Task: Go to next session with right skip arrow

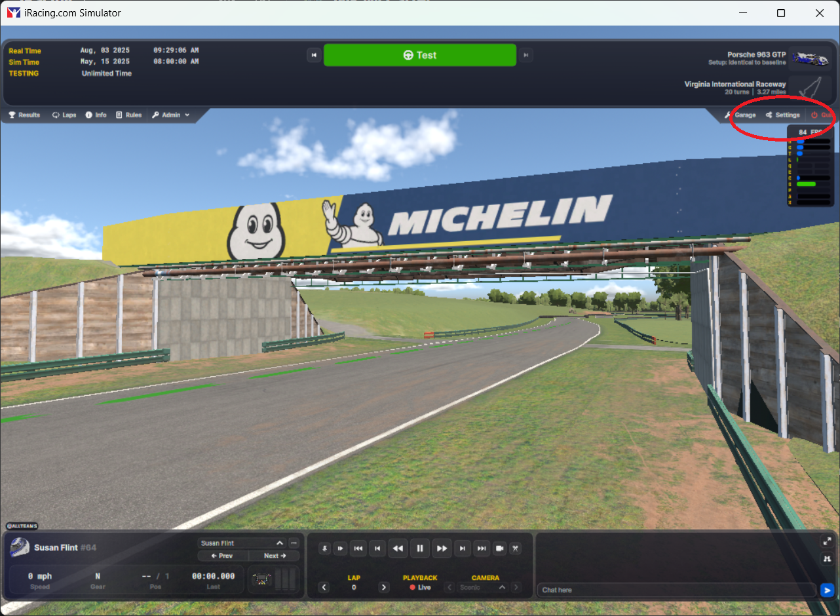Action: 525,55
